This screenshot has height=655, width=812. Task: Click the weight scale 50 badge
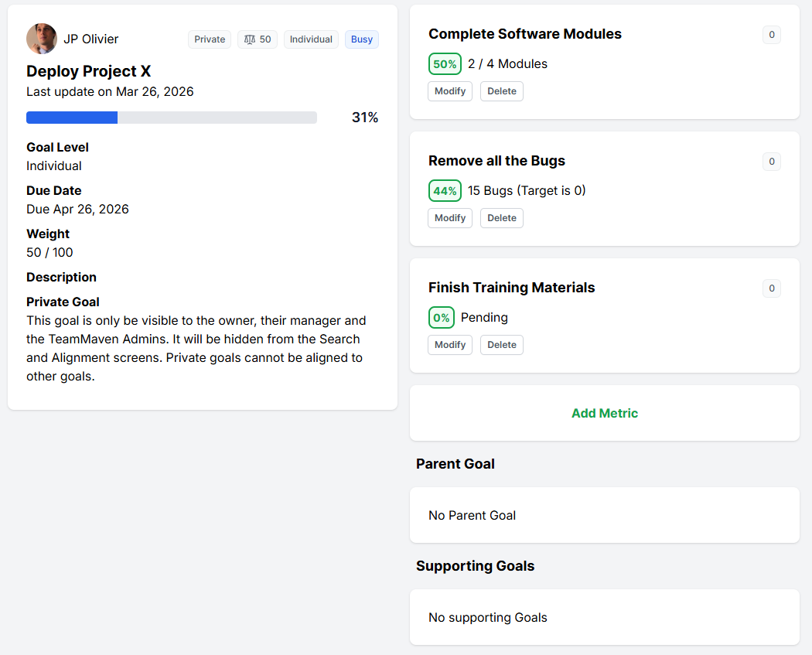[258, 39]
